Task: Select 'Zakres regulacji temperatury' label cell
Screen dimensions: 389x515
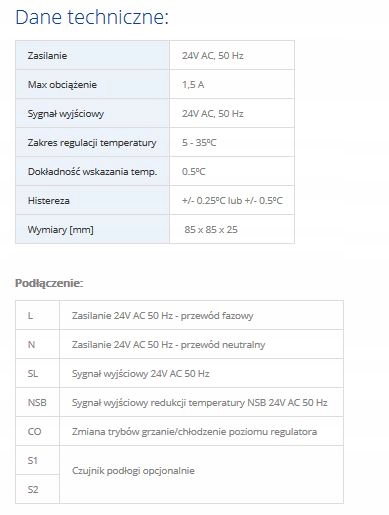Action: coord(92,142)
